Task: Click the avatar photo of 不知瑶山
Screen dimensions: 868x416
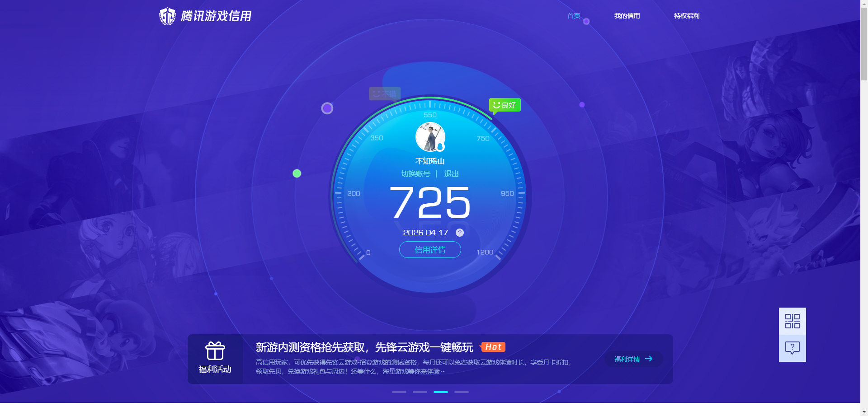Action: tap(429, 136)
